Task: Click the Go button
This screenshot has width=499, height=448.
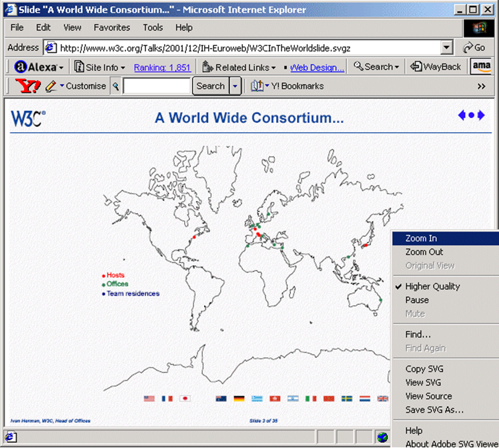Action: (474, 48)
